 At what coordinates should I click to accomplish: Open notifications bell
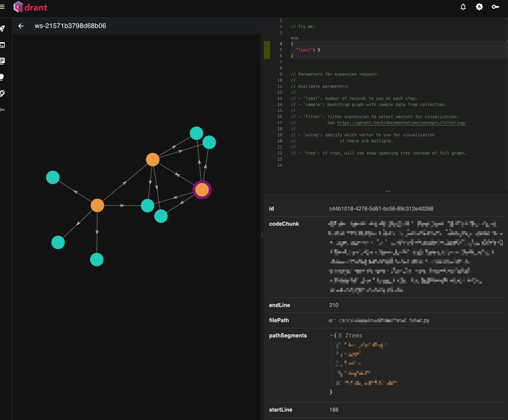click(463, 7)
